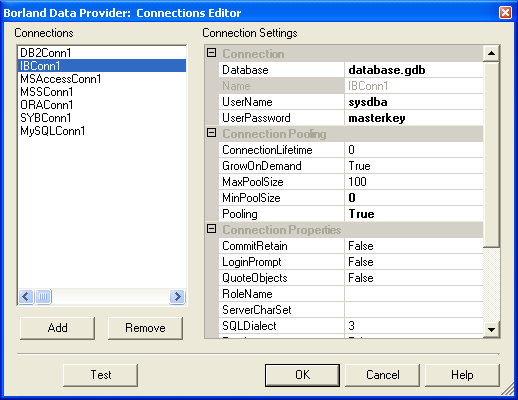
Task: Click the right arrow of the list scrollbar
Action: [177, 296]
